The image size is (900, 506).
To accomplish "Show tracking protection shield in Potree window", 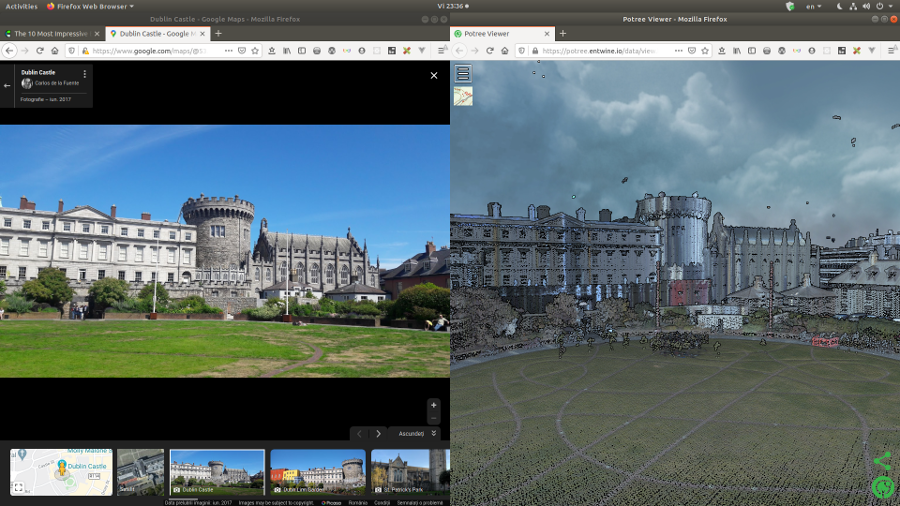I will (x=522, y=50).
